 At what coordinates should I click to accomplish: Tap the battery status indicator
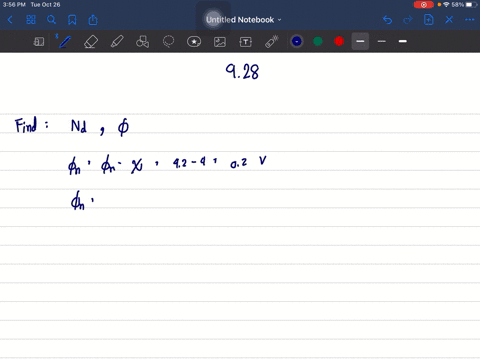pyautogui.click(x=471, y=5)
